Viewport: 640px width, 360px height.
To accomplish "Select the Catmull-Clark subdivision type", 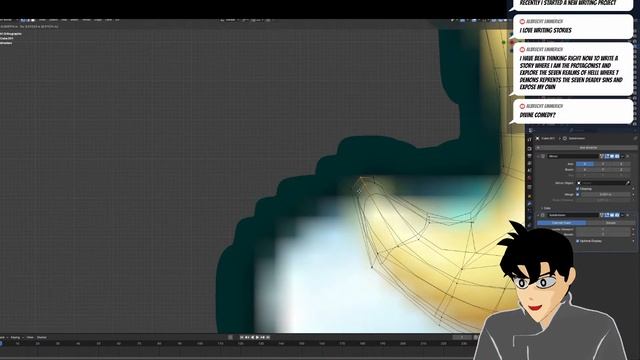I will click(562, 222).
